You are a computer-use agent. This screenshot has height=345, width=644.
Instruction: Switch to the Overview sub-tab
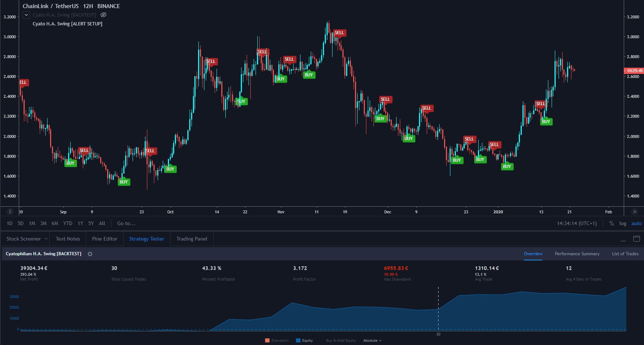pos(533,254)
